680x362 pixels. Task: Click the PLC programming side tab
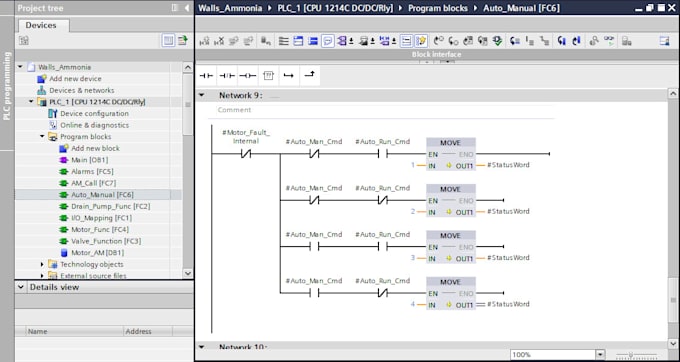click(x=7, y=86)
